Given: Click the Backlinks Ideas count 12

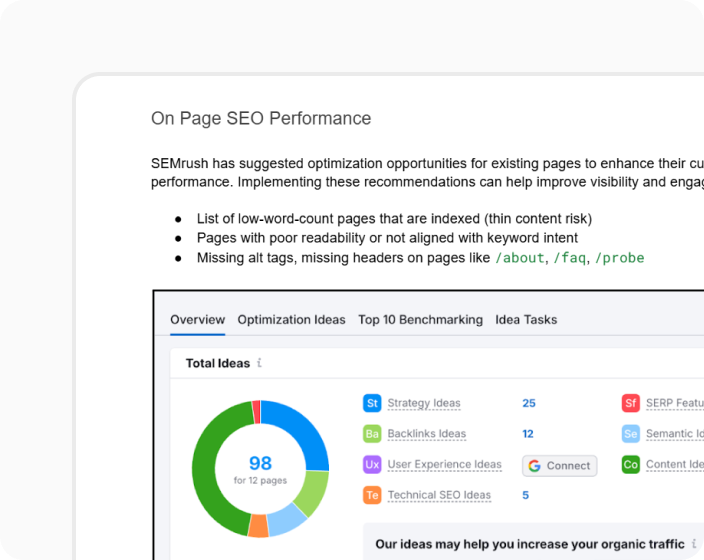Looking at the screenshot, I should point(528,434).
